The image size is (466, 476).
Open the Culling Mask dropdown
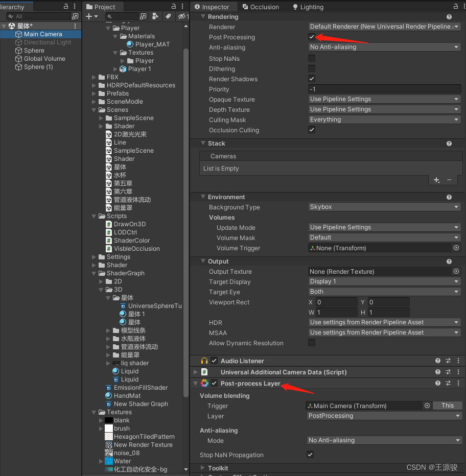click(x=385, y=120)
